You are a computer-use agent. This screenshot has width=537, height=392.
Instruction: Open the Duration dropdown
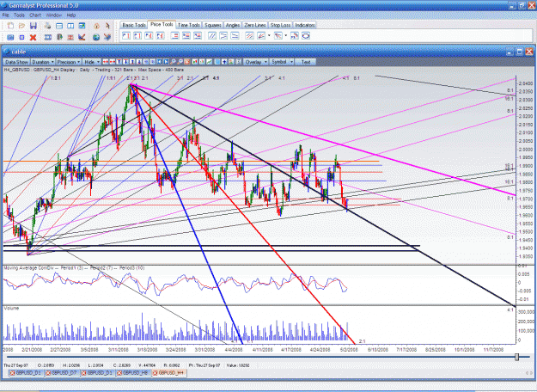[x=43, y=62]
